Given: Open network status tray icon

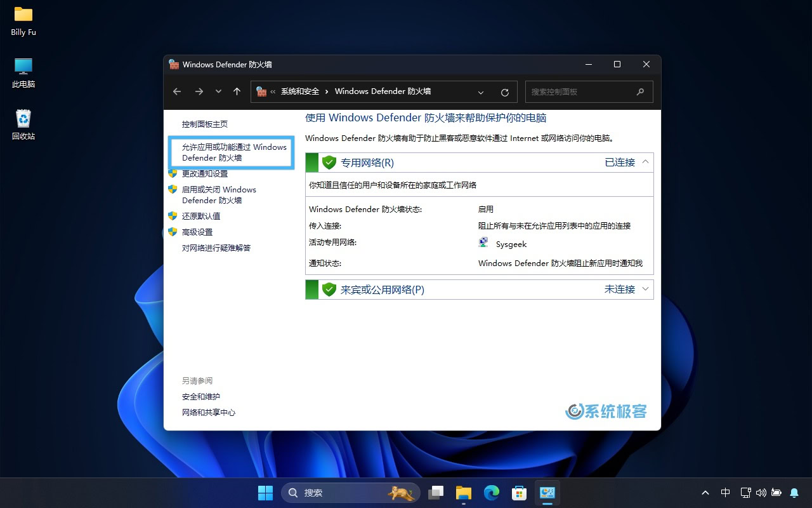Looking at the screenshot, I should 746,493.
